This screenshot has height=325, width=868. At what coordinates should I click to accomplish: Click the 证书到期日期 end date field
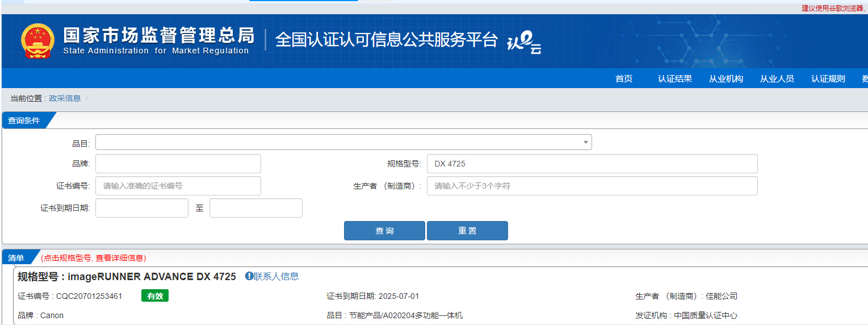point(256,208)
